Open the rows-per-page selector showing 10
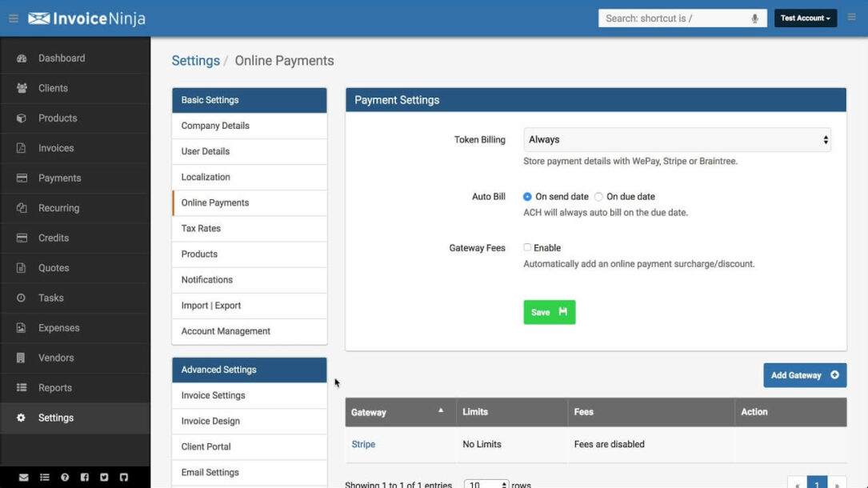The width and height of the screenshot is (868, 488). (x=486, y=484)
